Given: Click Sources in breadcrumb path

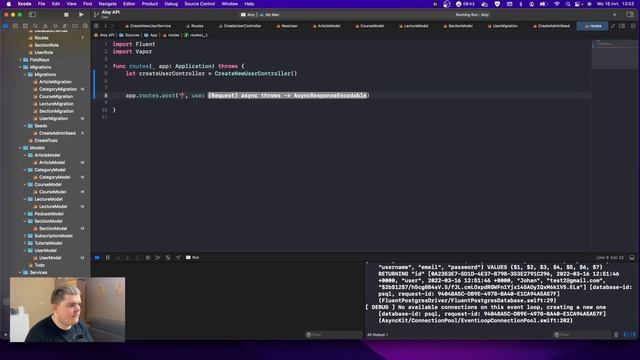Looking at the screenshot, I should click(x=129, y=36).
